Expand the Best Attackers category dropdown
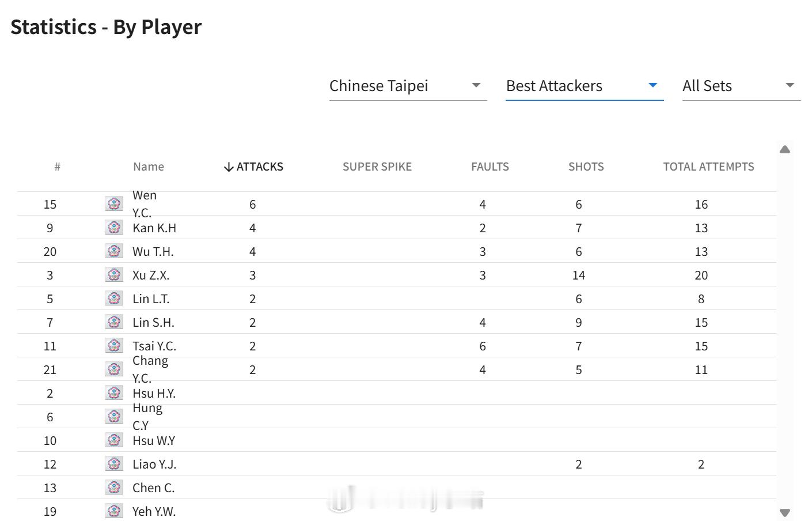 [x=585, y=86]
